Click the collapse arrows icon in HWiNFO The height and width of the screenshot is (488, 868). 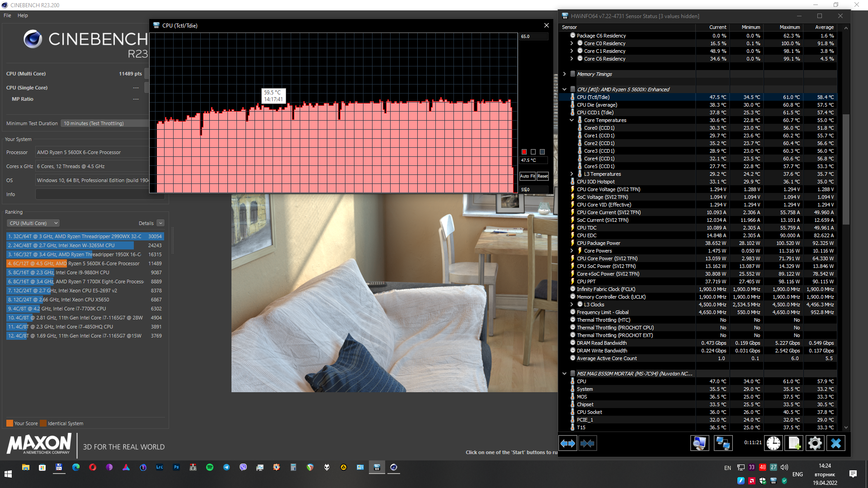click(587, 443)
